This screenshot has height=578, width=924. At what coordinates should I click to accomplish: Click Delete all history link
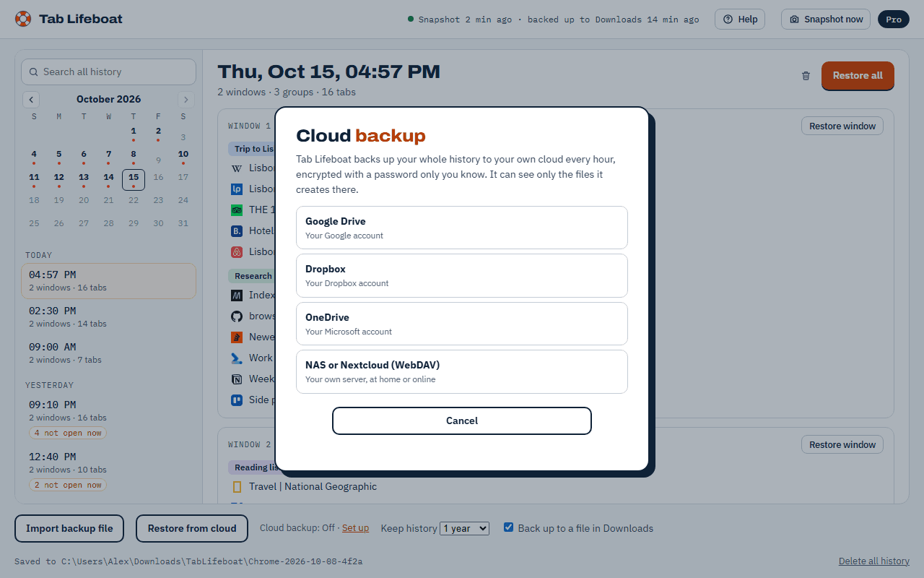click(x=874, y=561)
